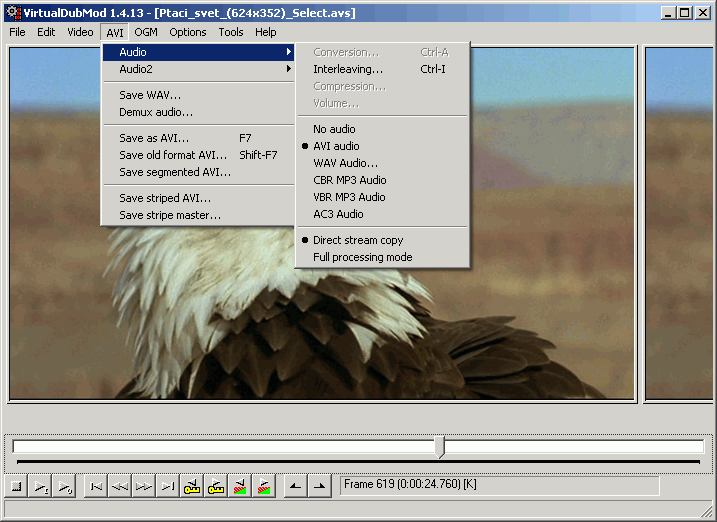717x522 pixels.
Task: Open the Edit menu
Action: pyautogui.click(x=46, y=32)
